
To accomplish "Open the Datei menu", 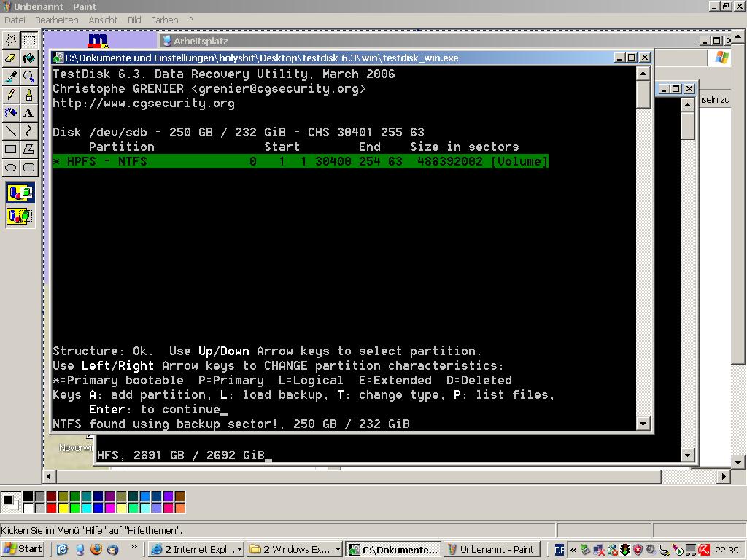I will (x=15, y=20).
